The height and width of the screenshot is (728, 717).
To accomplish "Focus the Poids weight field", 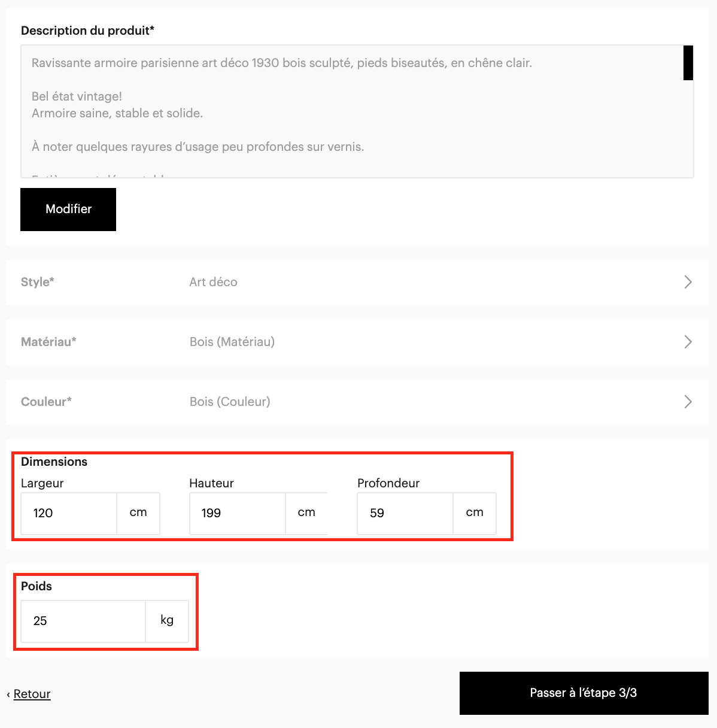I will click(x=83, y=621).
